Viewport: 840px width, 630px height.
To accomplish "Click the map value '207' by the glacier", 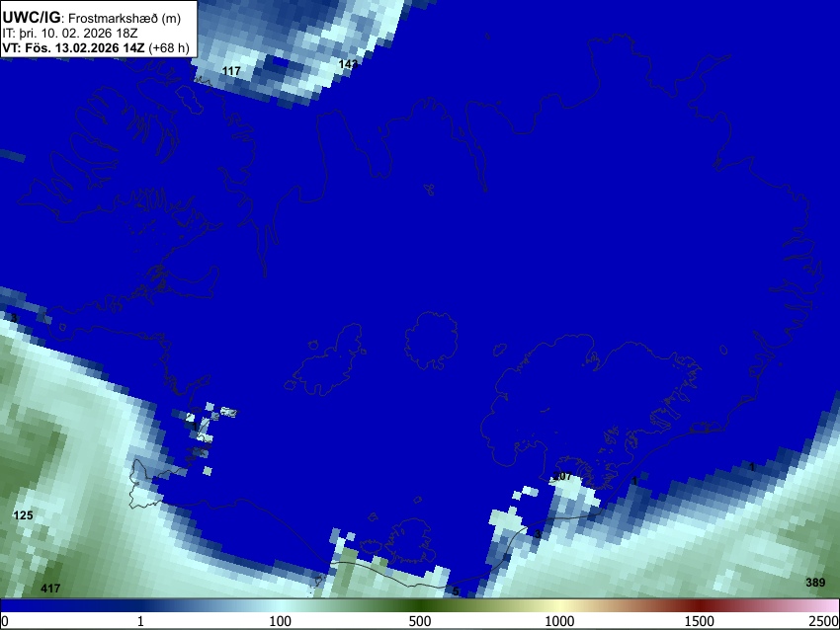I will (562, 476).
